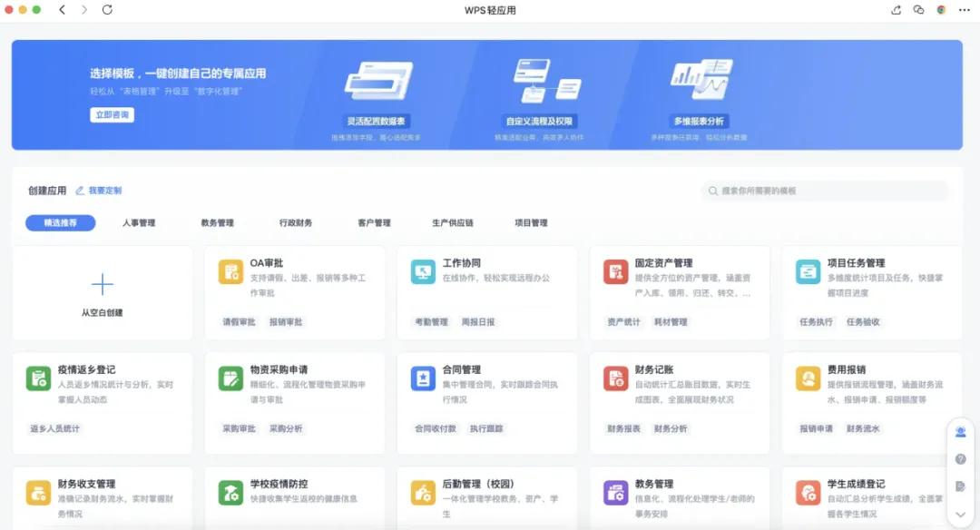This screenshot has height=530, width=980.
Task: Click the search magnifier icon
Action: [712, 191]
